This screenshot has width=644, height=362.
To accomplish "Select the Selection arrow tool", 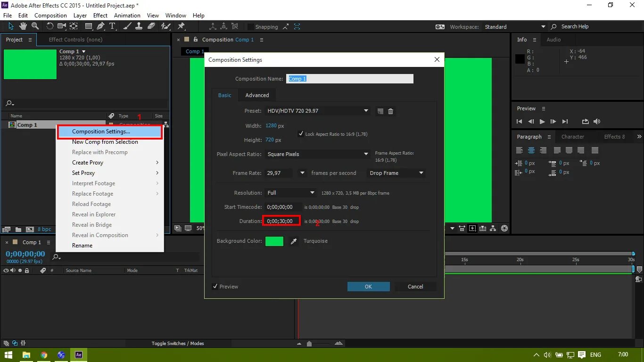I will (11, 26).
